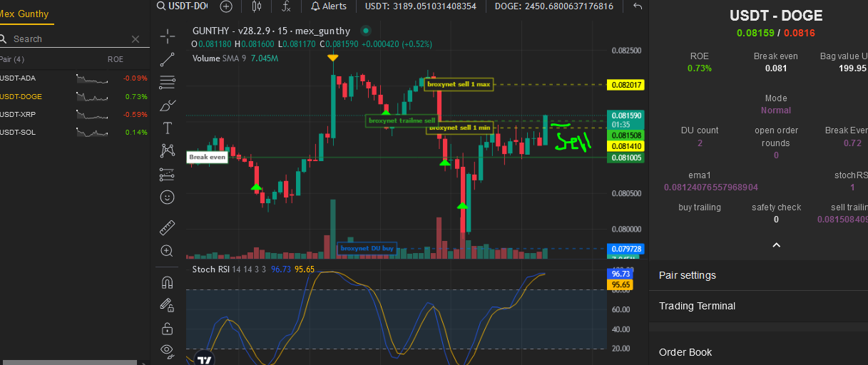
Task: Activate the zoom in tool
Action: 168,251
